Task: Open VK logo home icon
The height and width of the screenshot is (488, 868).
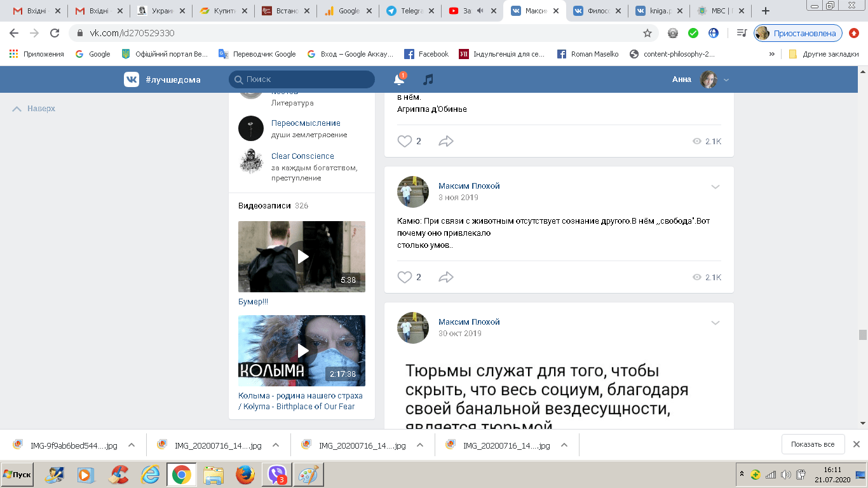Action: (132, 79)
